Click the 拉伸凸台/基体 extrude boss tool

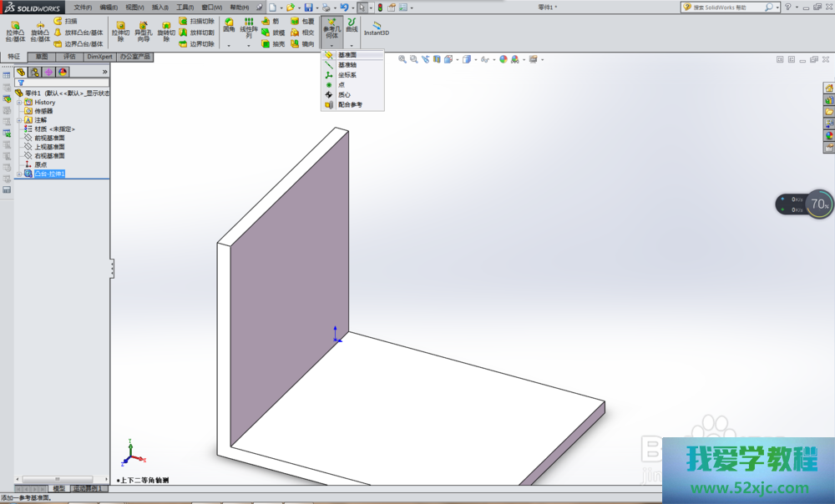[16, 31]
